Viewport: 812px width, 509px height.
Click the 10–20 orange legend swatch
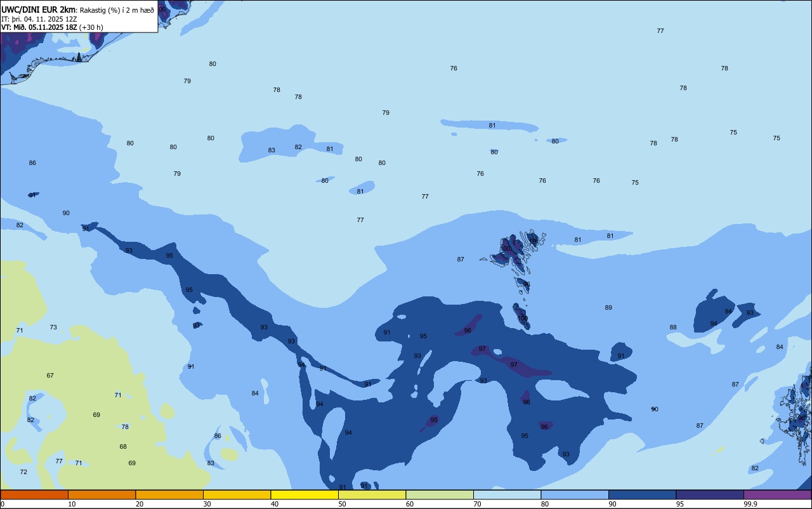click(101, 494)
